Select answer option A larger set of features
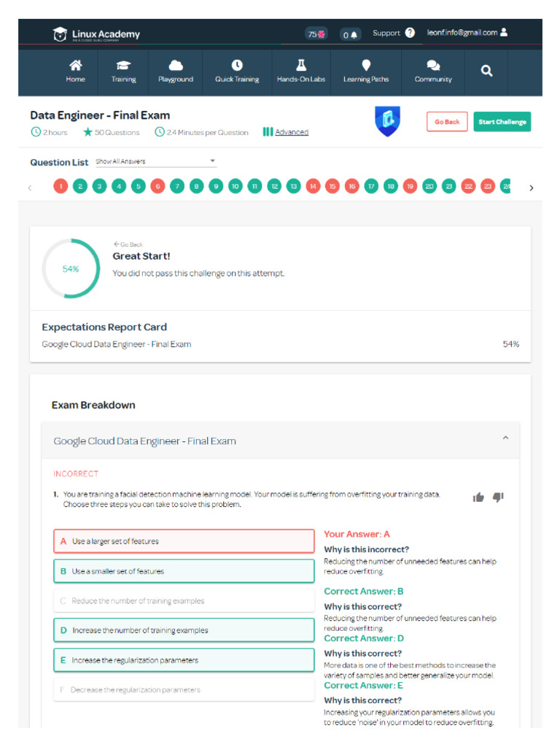The height and width of the screenshot is (747, 560). point(184,541)
